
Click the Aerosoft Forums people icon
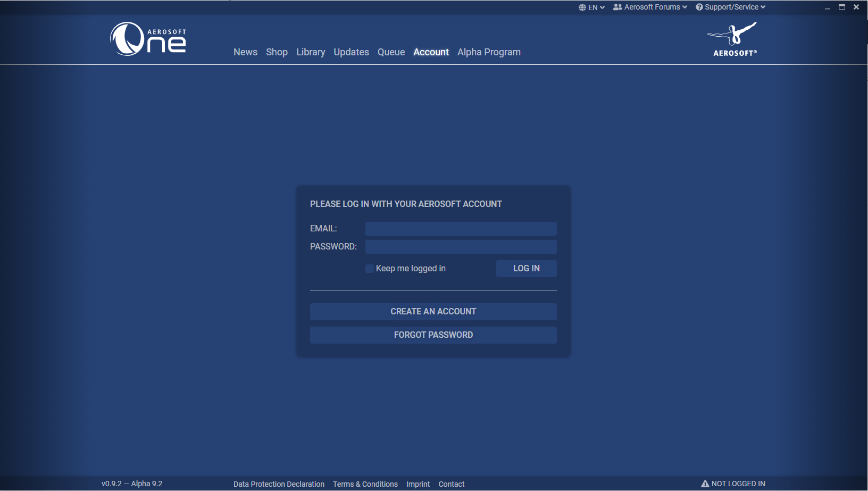[617, 7]
